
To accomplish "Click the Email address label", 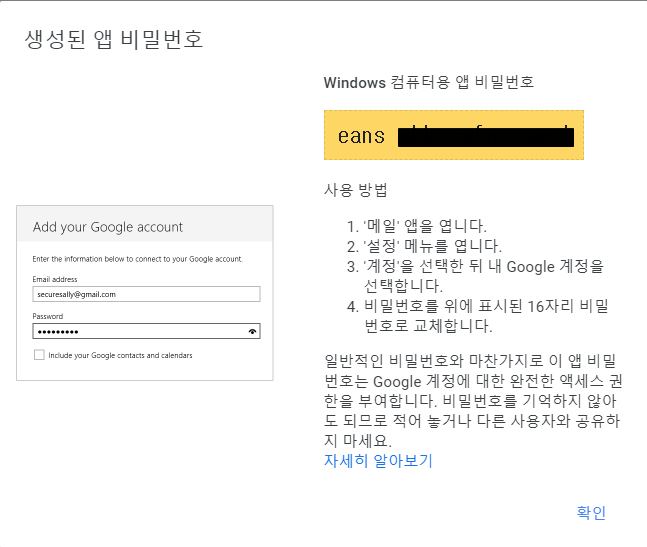I will (55, 279).
